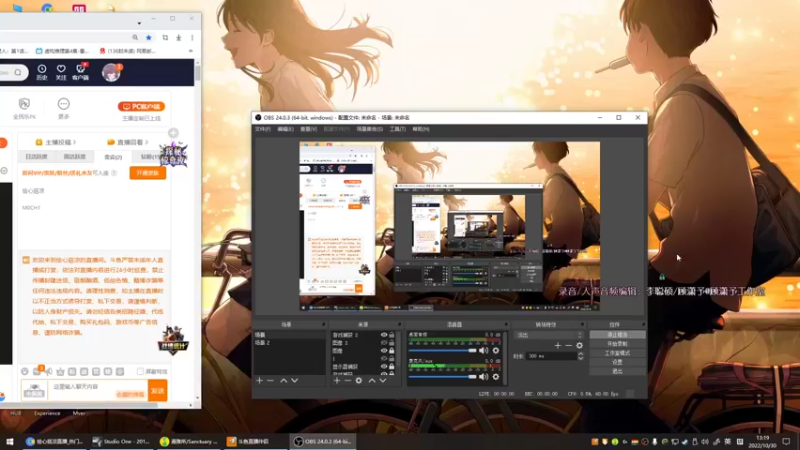Mute the microphone/Aux channel
This screenshot has height=450, width=800.
click(x=483, y=377)
